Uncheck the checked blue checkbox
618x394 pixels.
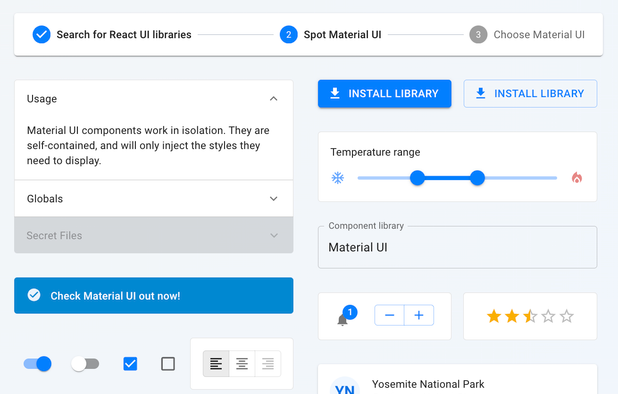[x=130, y=364]
